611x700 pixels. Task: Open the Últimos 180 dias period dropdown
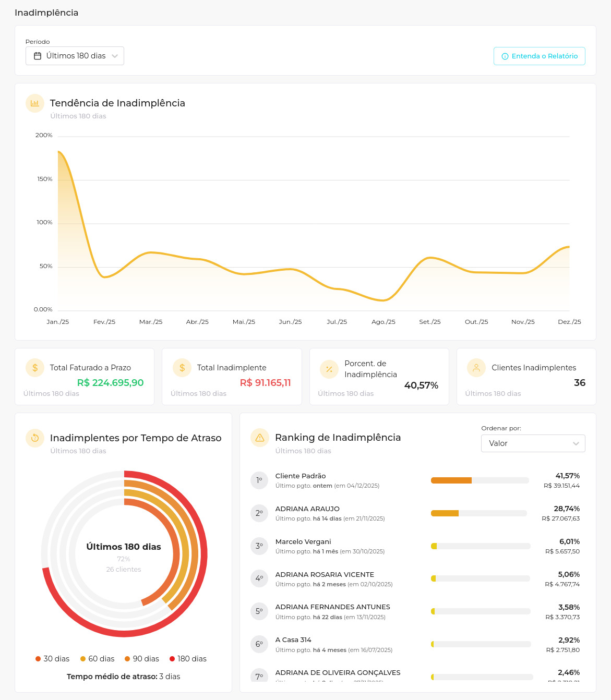[75, 56]
